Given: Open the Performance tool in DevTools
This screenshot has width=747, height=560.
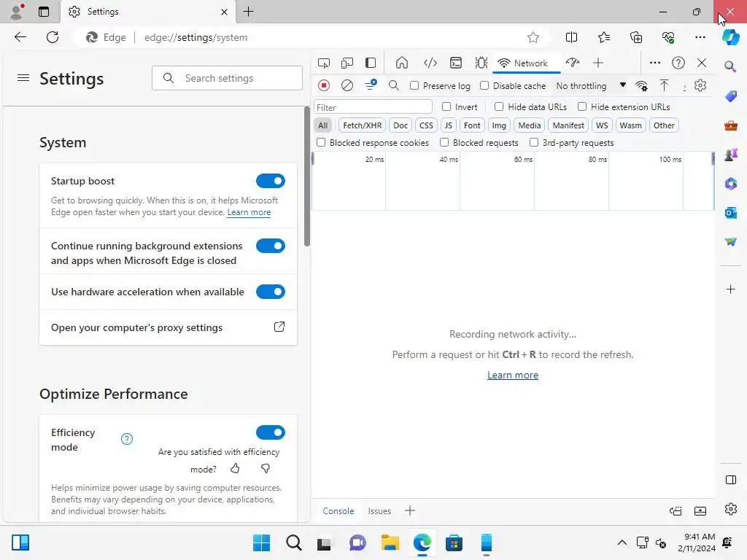Looking at the screenshot, I should pyautogui.click(x=573, y=63).
